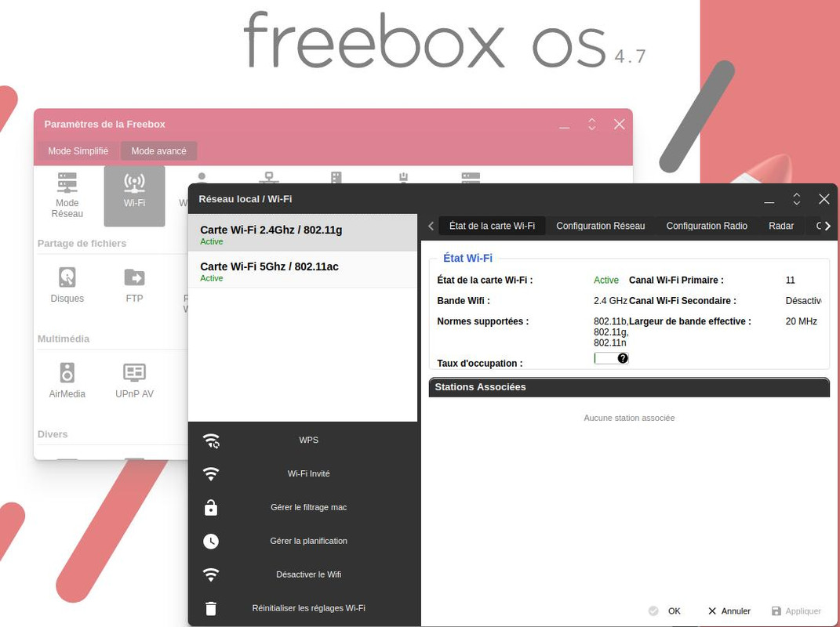Viewport: 840px width, 627px height.
Task: Switch to Mode Simplifié
Action: click(x=78, y=151)
